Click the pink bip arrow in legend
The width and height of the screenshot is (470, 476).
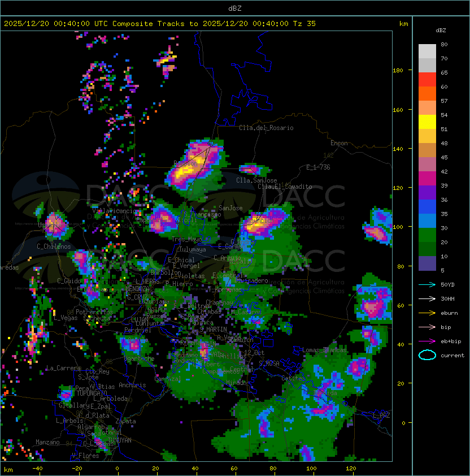427,327
